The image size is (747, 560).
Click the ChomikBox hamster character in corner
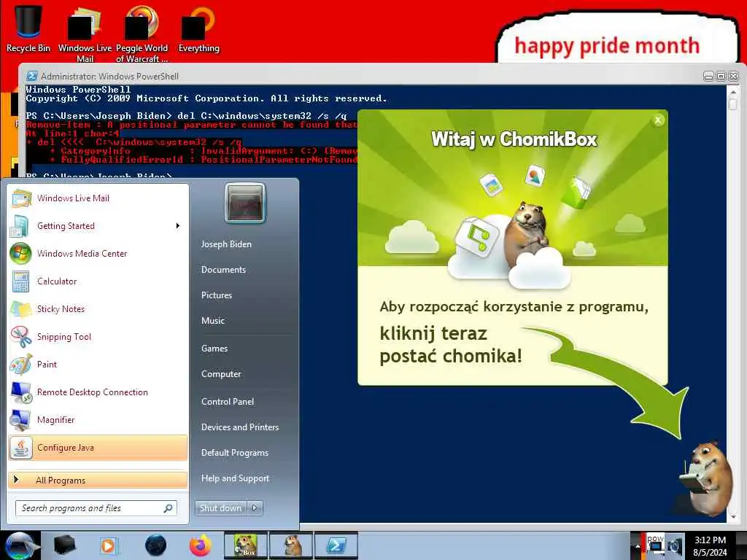coord(706,478)
